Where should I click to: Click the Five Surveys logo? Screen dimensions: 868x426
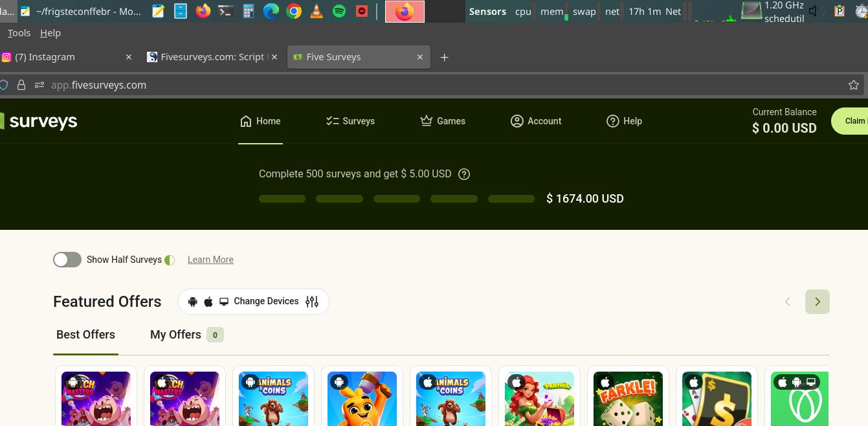pos(39,121)
